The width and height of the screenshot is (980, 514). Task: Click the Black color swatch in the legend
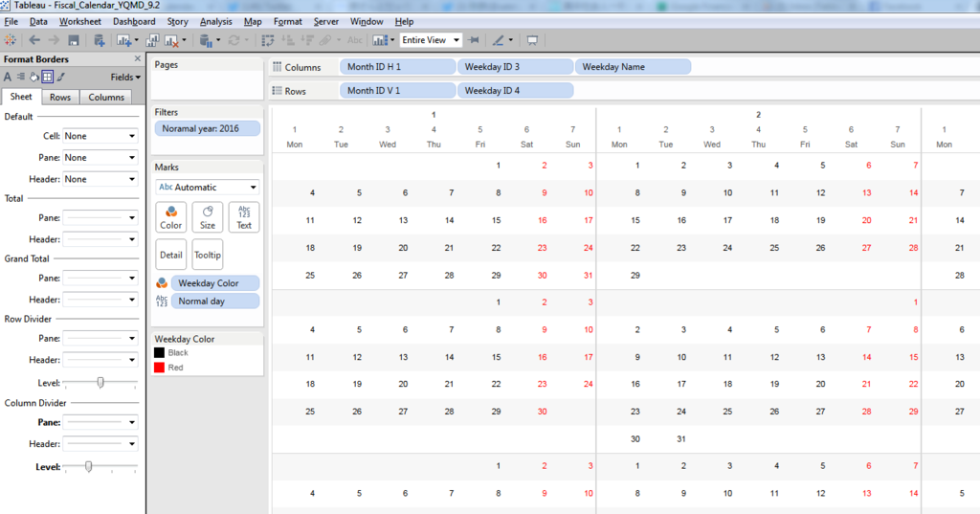click(160, 352)
